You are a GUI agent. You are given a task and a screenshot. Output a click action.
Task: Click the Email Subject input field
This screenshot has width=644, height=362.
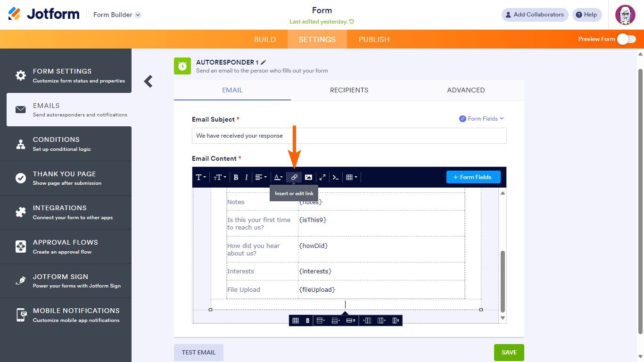[349, 136]
